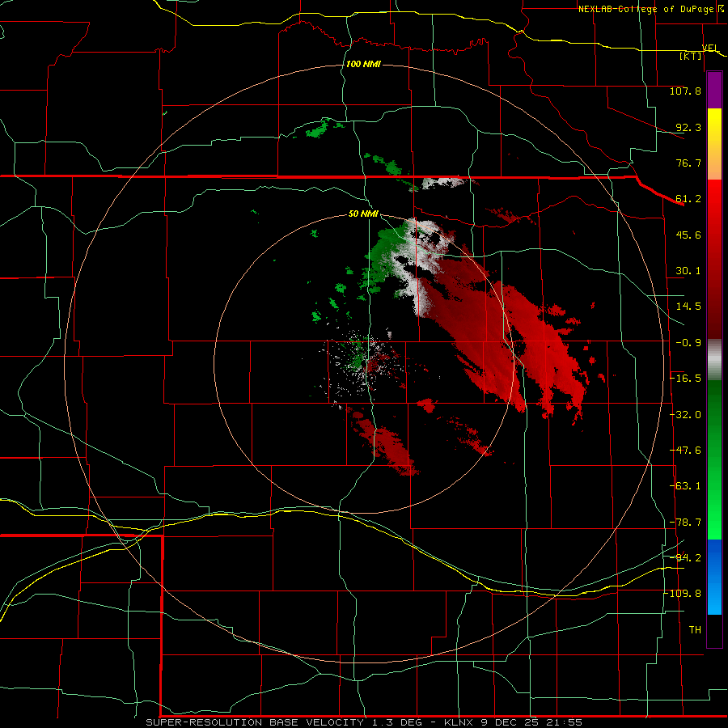Click the -109.8 scale value
The height and width of the screenshot is (728, 728).
coord(683,594)
